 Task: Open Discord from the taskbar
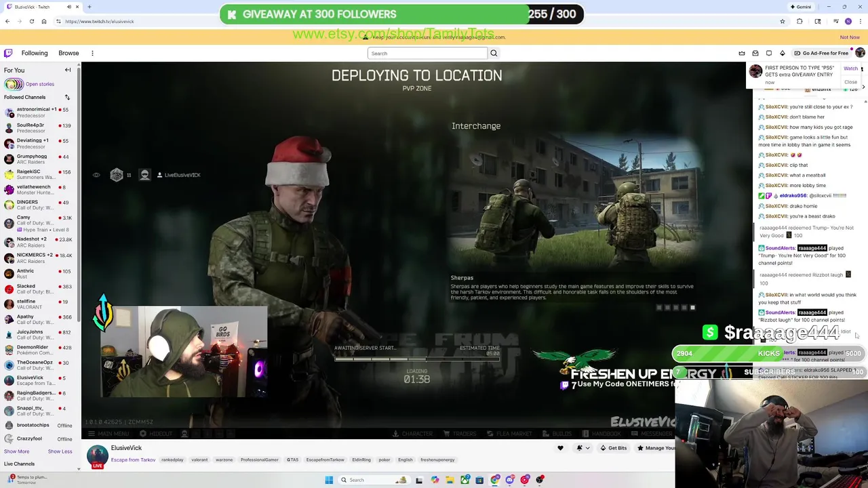pos(509,480)
